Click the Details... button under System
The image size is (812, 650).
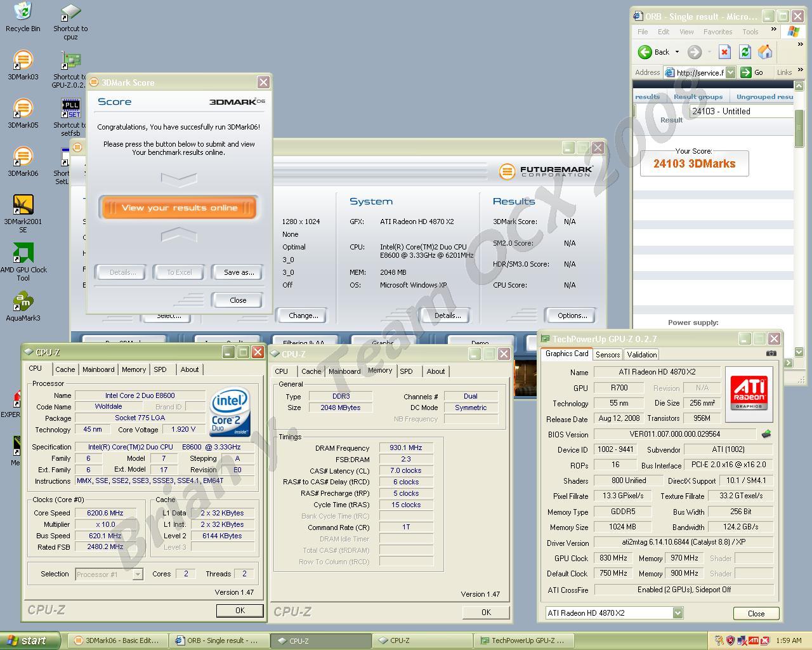tap(447, 315)
